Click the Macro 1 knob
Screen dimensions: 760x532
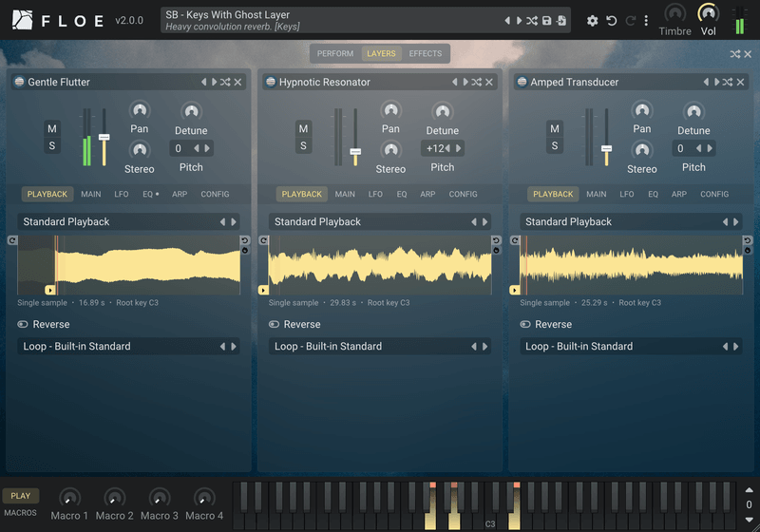click(x=69, y=498)
